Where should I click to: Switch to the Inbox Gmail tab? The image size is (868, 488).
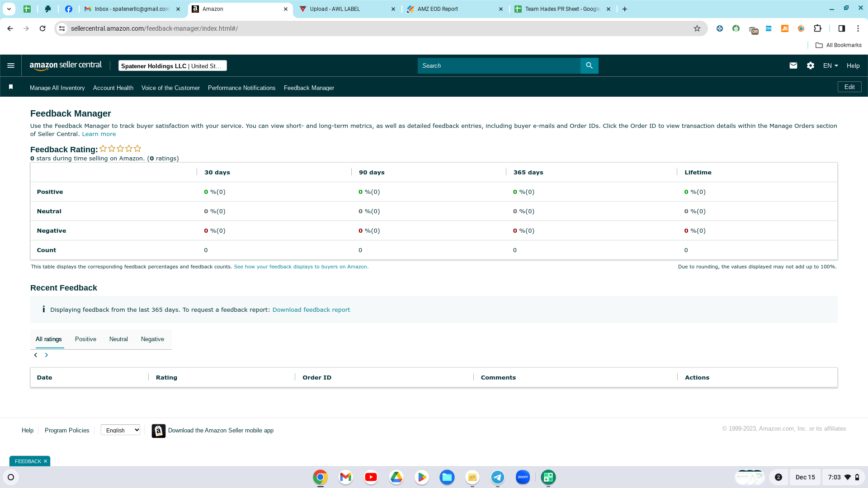(132, 9)
